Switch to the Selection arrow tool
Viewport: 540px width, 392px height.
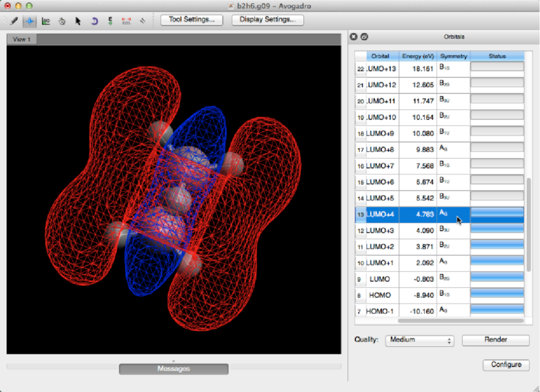78,21
